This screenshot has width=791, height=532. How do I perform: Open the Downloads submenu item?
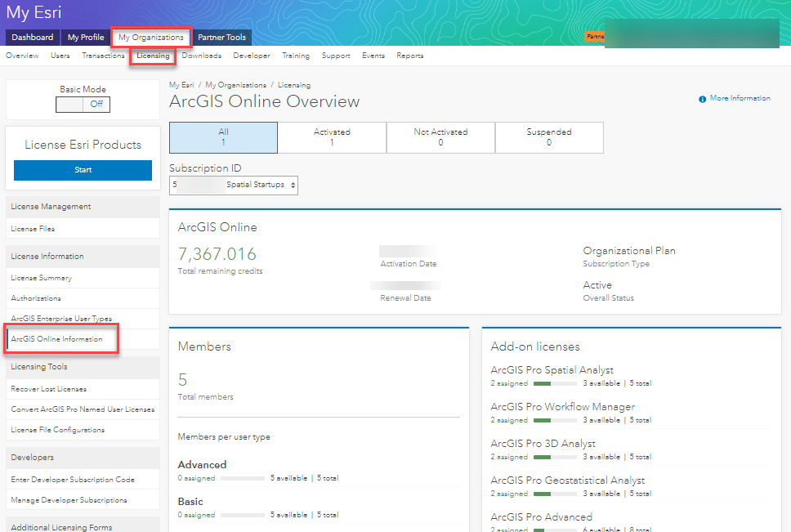point(201,56)
